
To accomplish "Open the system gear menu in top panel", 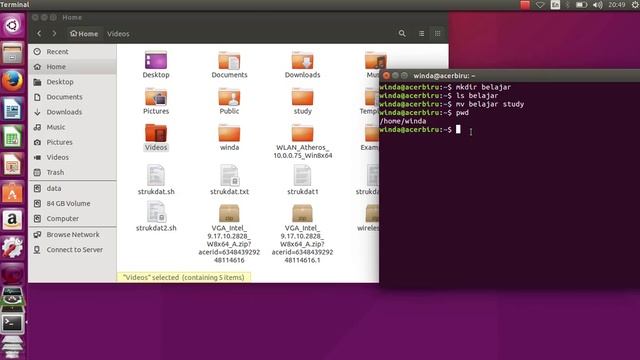I will (635, 5).
